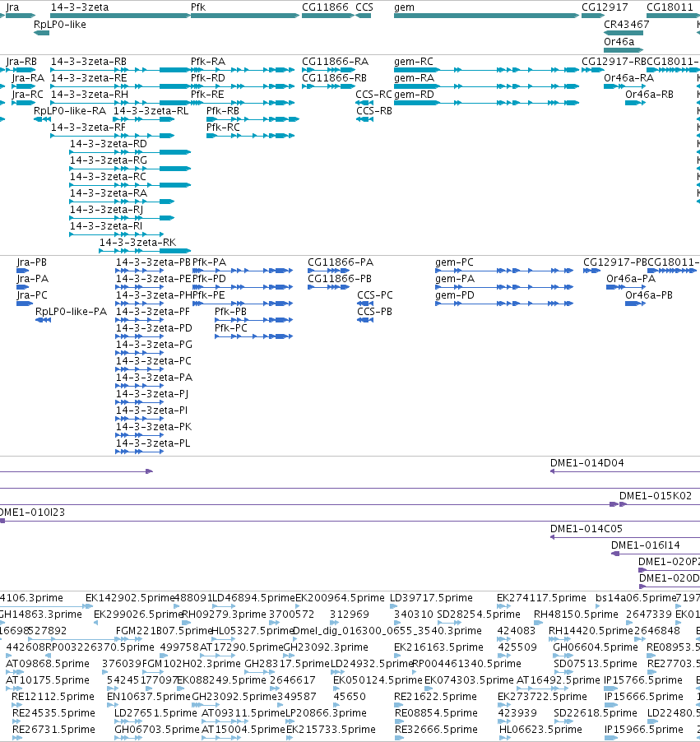
Task: Open the CG11866 gene label
Action: tap(325, 7)
